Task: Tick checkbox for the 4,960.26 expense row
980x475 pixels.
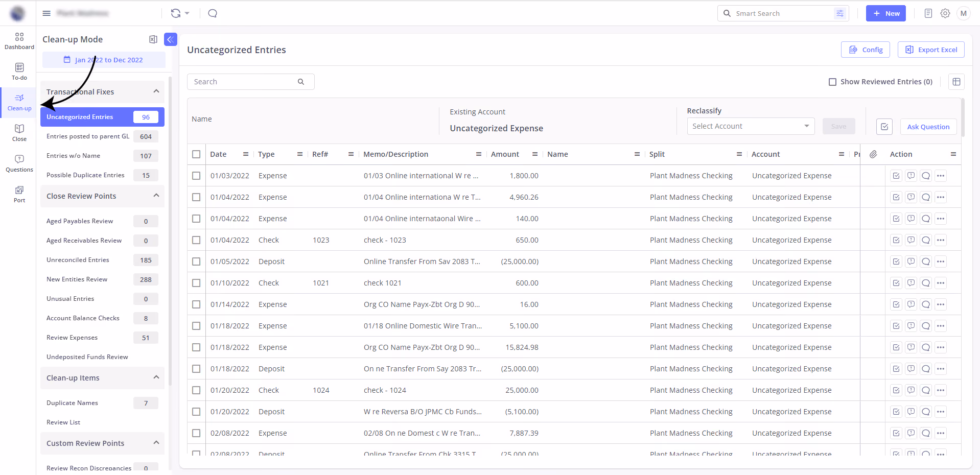Action: click(x=196, y=197)
